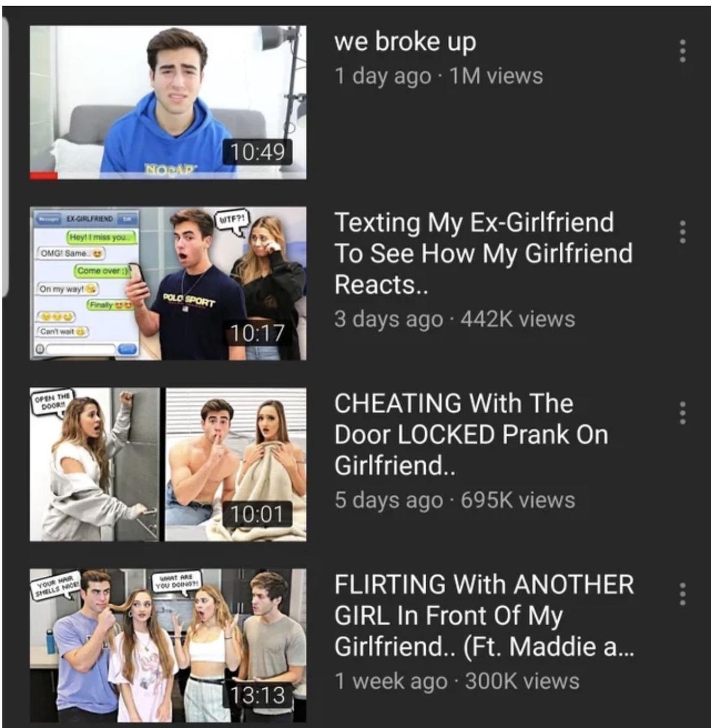
Task: Click the 10:17 duration badge
Action: coord(258,333)
